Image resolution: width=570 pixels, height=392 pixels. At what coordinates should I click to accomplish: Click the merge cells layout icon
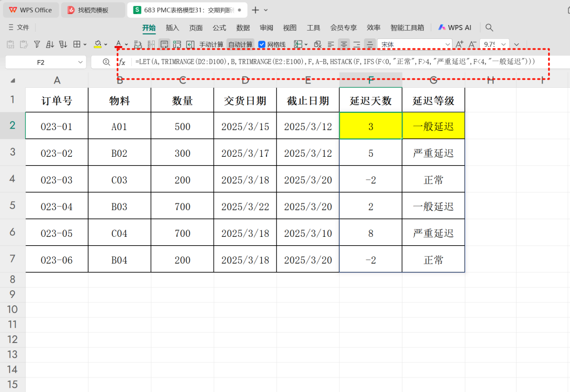point(177,44)
